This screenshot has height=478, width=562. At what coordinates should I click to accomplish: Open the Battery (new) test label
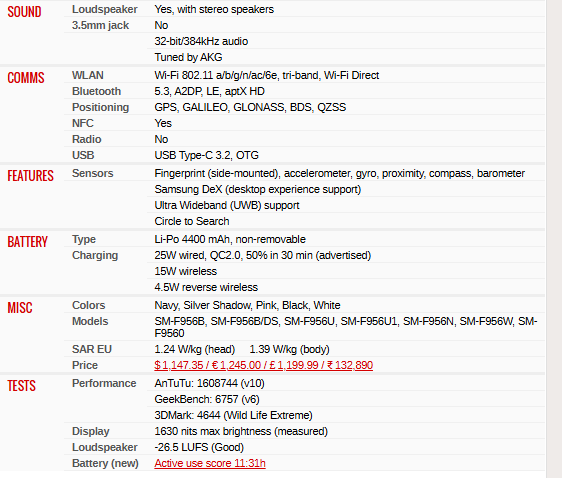coord(105,463)
